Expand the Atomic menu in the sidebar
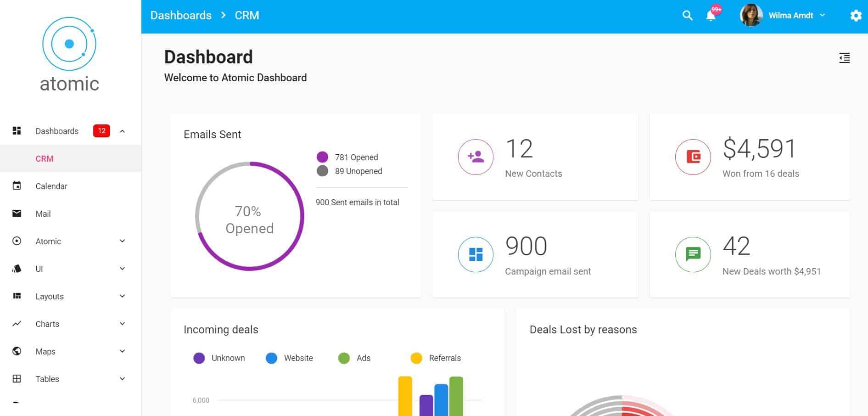Viewport: 868px width, 416px height. [x=122, y=241]
